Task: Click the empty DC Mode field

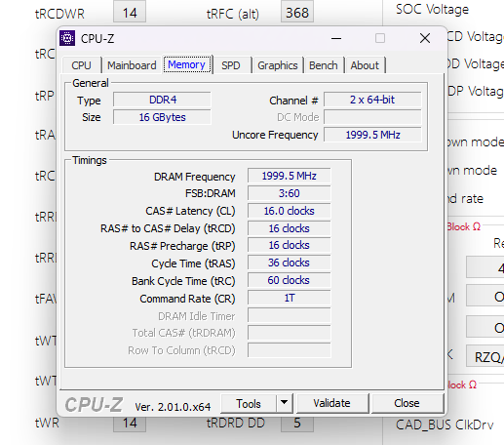Action: [x=372, y=117]
